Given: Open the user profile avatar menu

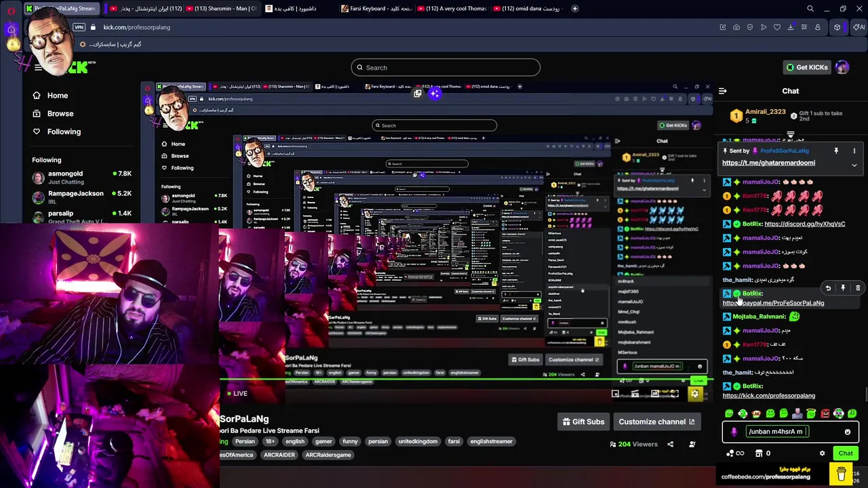Looking at the screenshot, I should (842, 67).
